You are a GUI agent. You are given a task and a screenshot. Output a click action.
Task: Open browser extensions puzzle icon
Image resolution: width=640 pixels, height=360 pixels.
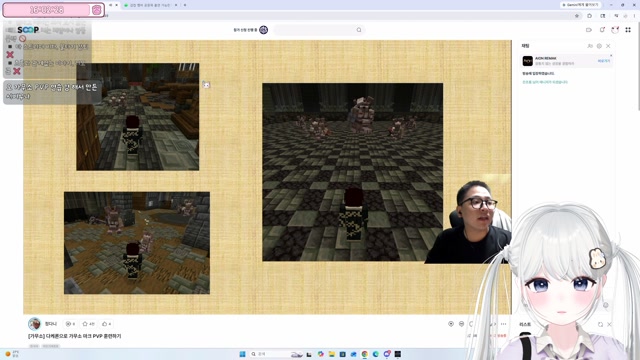click(589, 16)
